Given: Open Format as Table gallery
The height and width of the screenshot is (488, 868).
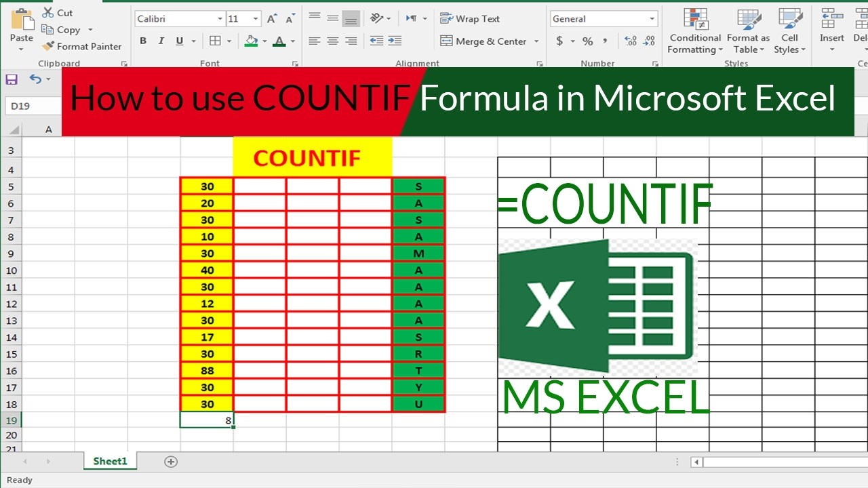Looking at the screenshot, I should [749, 32].
